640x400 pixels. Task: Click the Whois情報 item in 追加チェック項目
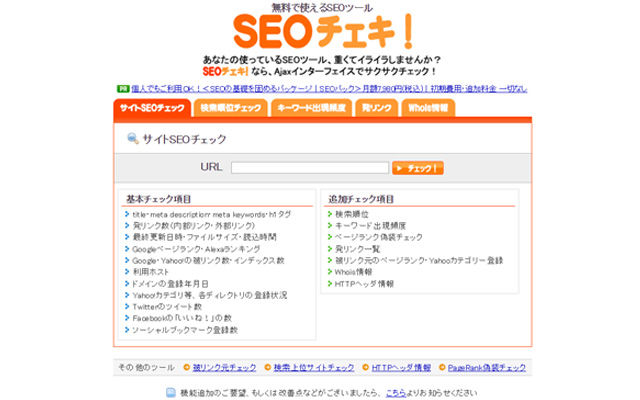(353, 272)
